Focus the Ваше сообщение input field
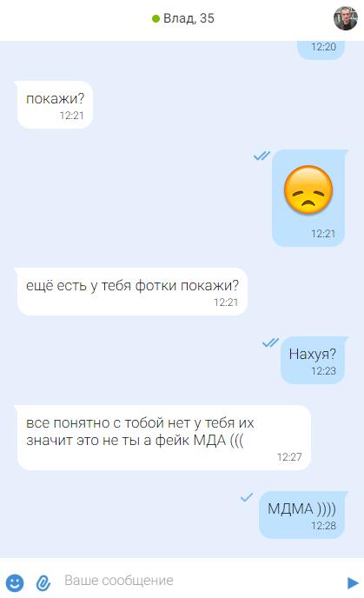The image size is (364, 598). pyautogui.click(x=198, y=581)
